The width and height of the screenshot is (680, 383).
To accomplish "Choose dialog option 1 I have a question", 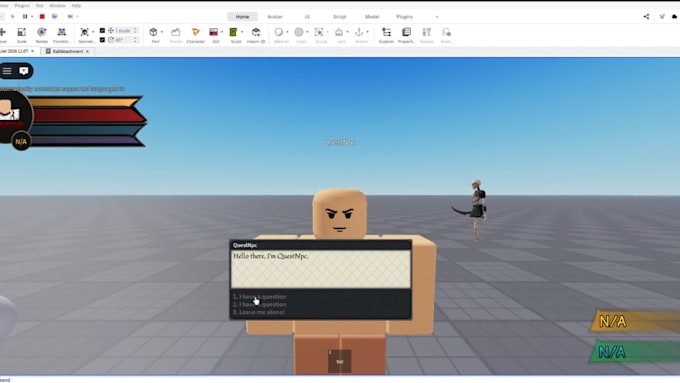I will tap(259, 297).
